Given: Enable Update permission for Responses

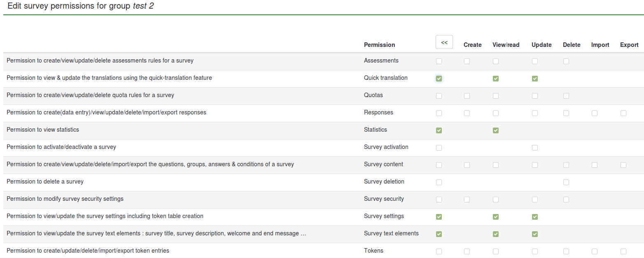Looking at the screenshot, I should [x=534, y=113].
